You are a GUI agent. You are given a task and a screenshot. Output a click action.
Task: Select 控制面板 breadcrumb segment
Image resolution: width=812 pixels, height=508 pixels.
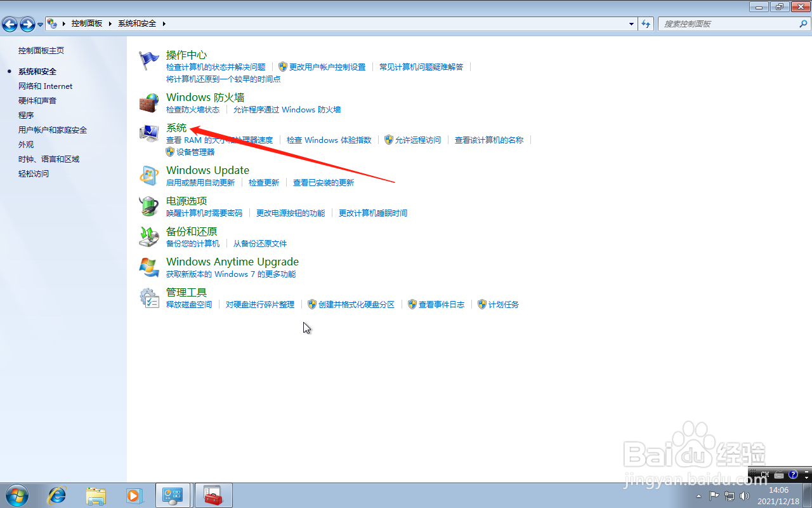point(87,23)
